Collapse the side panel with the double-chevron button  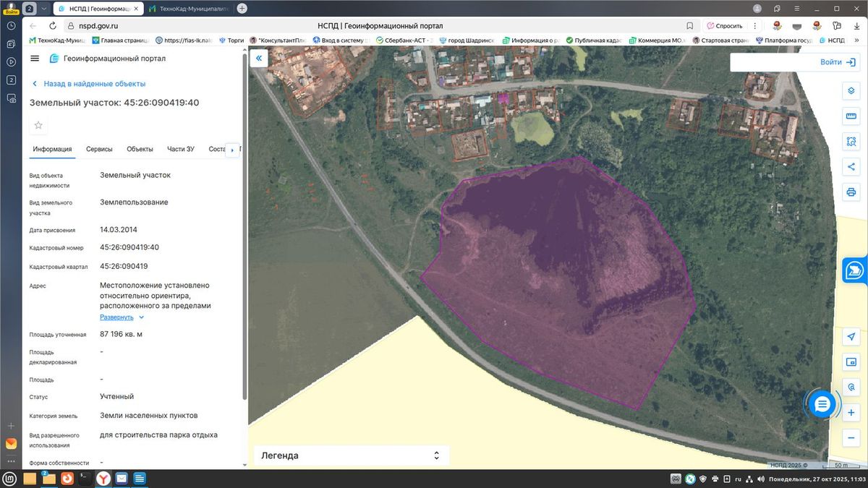(259, 59)
